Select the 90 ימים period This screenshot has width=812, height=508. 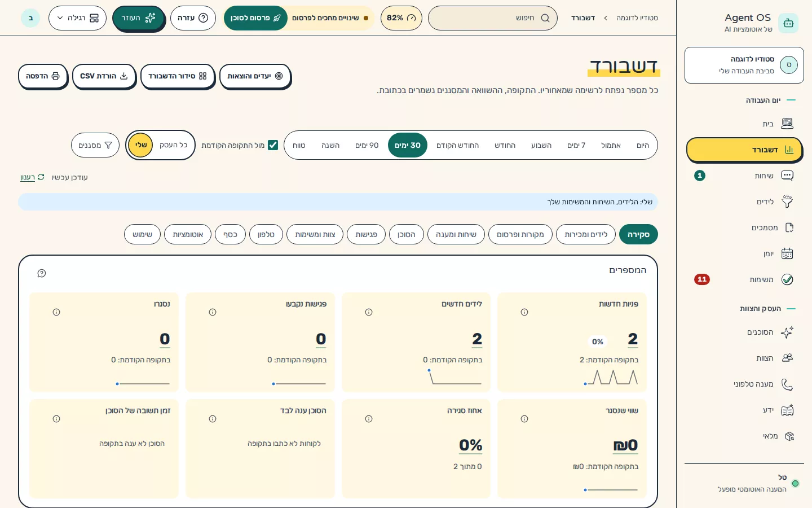coord(367,145)
